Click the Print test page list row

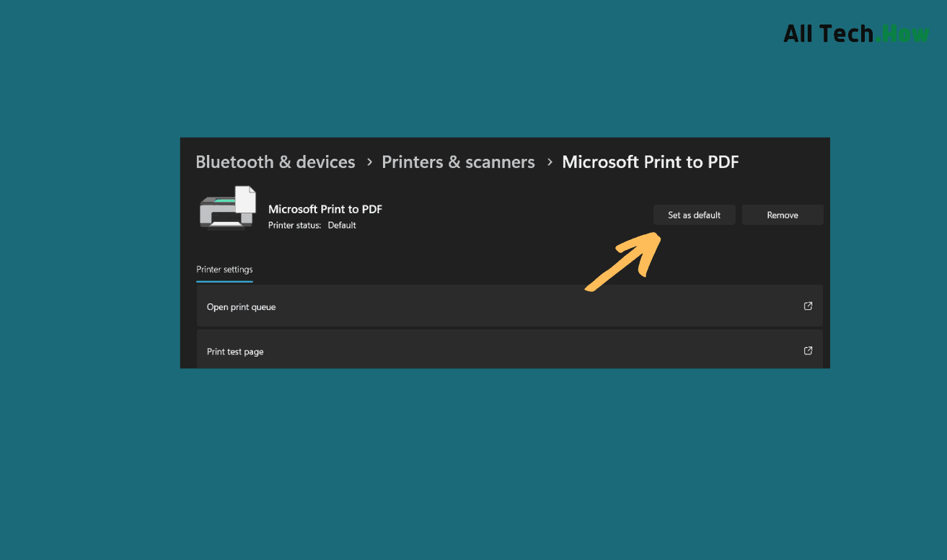click(508, 350)
